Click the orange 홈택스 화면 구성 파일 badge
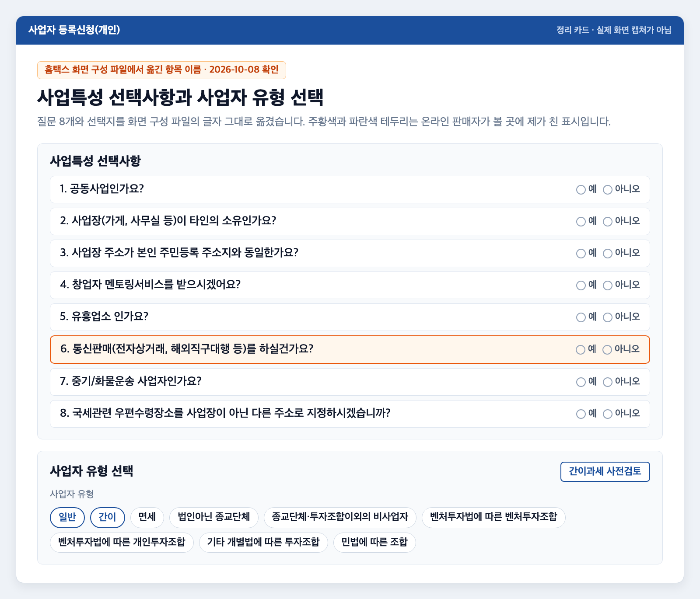The image size is (700, 599). coord(161,70)
